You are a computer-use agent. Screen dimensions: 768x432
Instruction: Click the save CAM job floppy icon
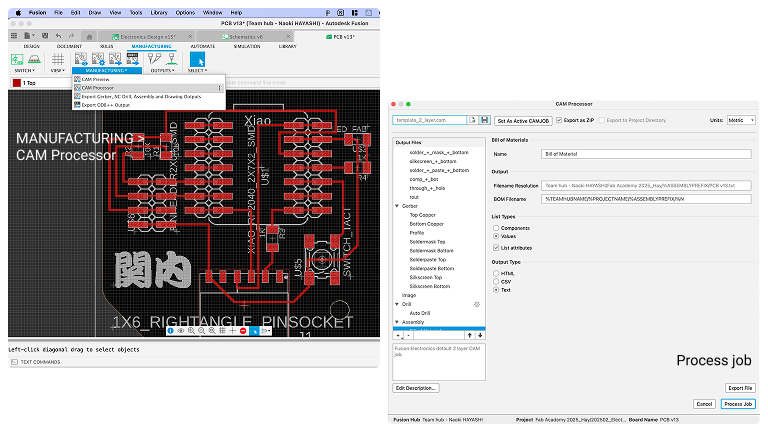pyautogui.click(x=485, y=120)
